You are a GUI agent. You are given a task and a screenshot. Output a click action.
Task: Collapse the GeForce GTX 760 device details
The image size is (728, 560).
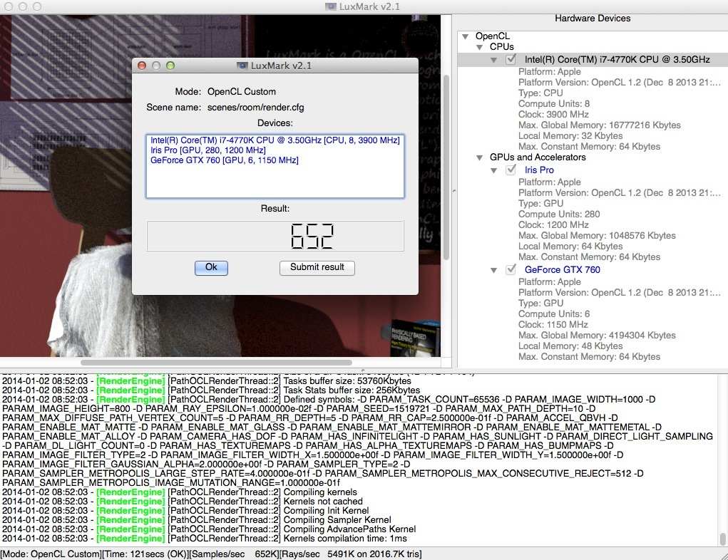pyautogui.click(x=493, y=270)
